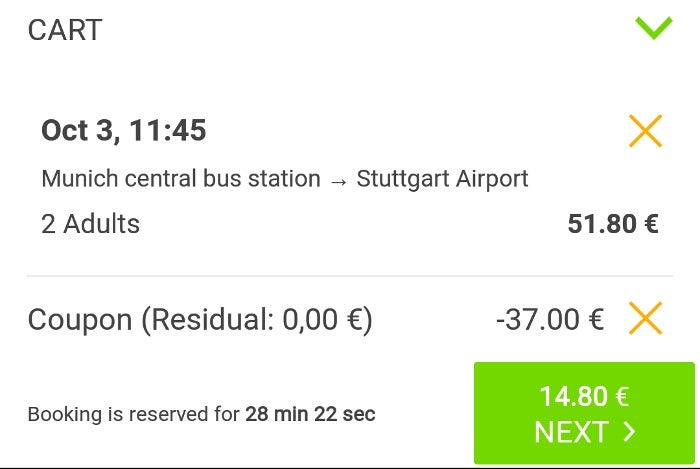Click the Stuttgart Airport destination text
The width and height of the screenshot is (700, 469).
(442, 180)
